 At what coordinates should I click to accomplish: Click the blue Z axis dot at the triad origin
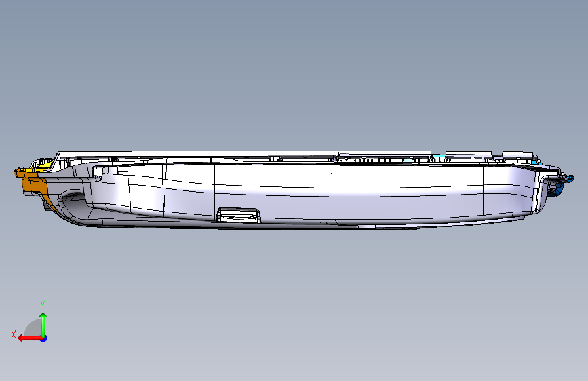[44, 338]
